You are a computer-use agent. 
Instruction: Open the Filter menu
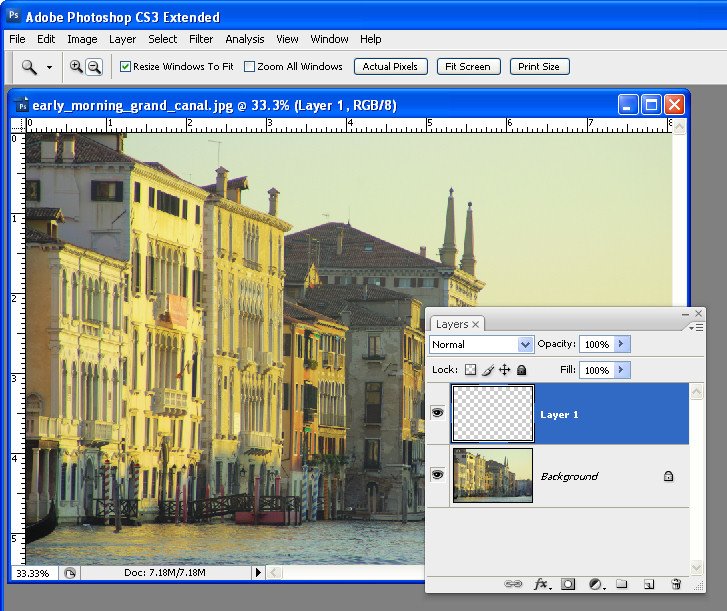point(201,39)
